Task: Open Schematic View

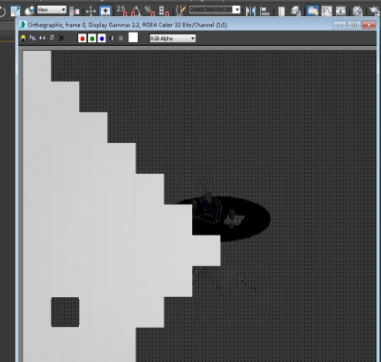Action: [341, 11]
